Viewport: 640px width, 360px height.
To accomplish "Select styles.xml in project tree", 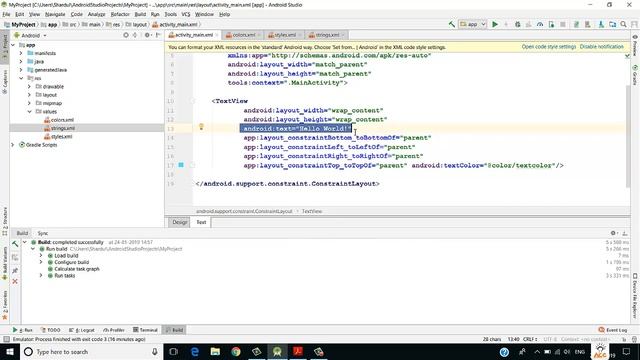I will (x=58, y=137).
